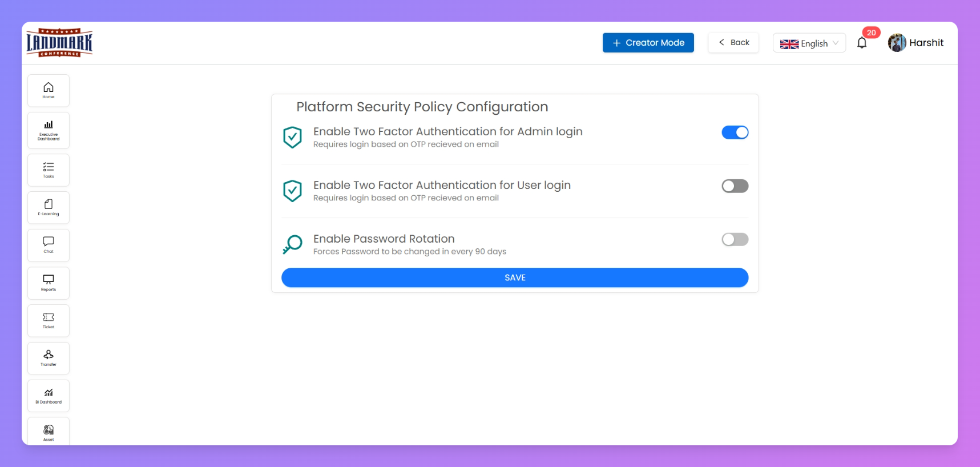Click the SAVE button
Screen dimensions: 980x467
pyautogui.click(x=514, y=277)
